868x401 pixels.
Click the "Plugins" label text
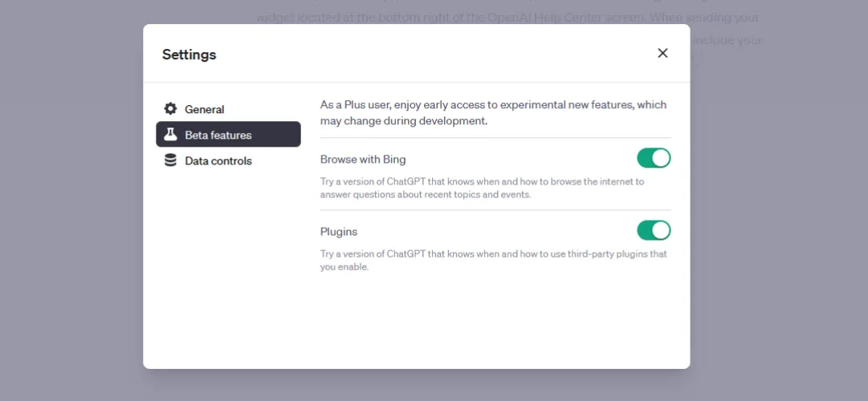[x=339, y=232]
